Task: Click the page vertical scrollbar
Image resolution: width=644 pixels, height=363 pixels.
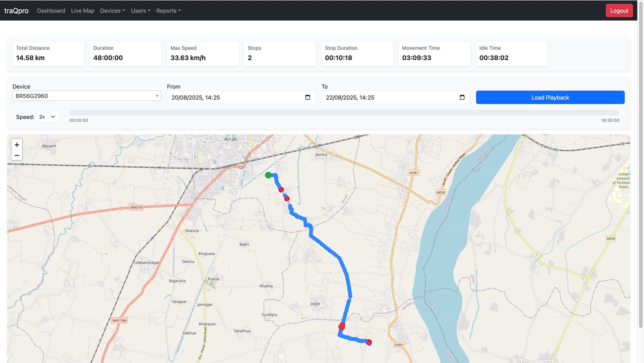Action: (641, 165)
